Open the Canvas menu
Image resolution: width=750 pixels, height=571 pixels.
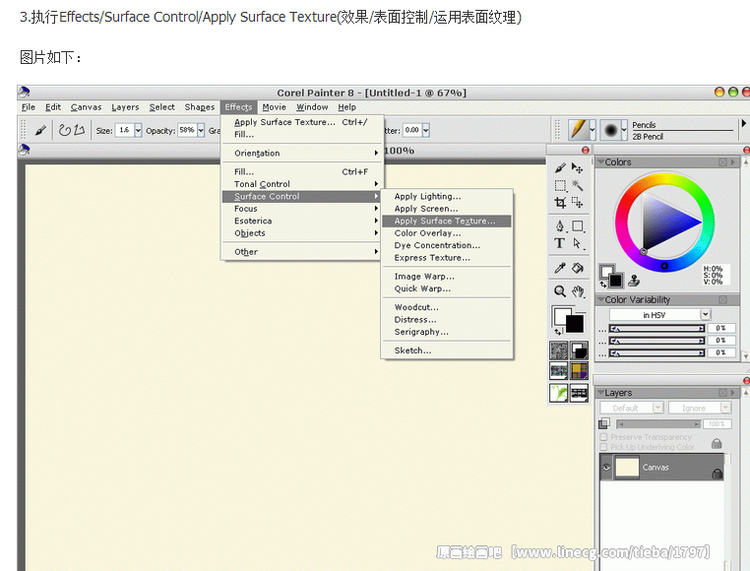pos(86,107)
